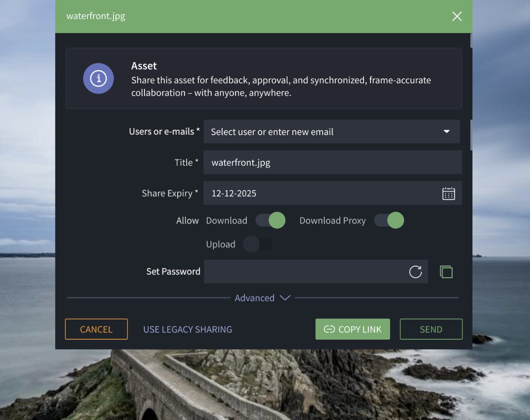Click the dialog's vertical scrollbar
This screenshot has width=530, height=420.
[x=471, y=135]
